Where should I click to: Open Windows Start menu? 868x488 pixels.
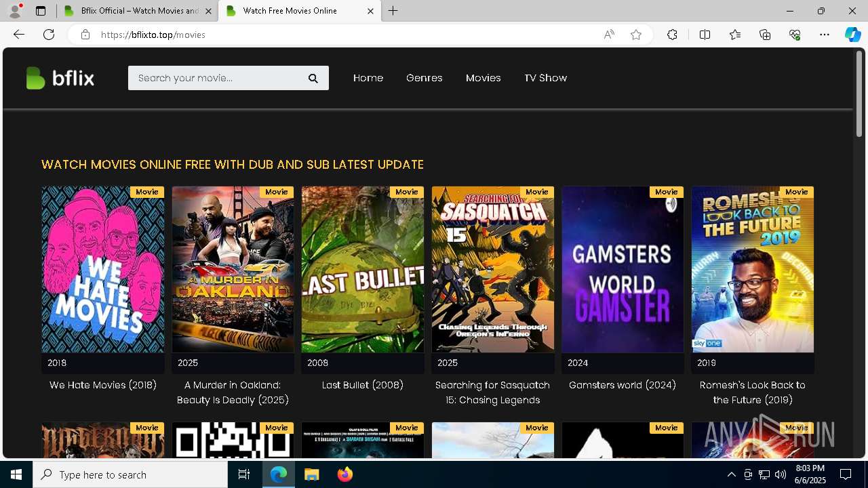tap(16, 474)
